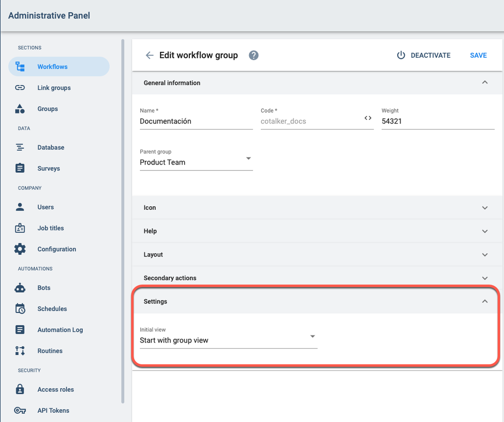
Task: Click the Weight input field
Action: [x=438, y=121]
